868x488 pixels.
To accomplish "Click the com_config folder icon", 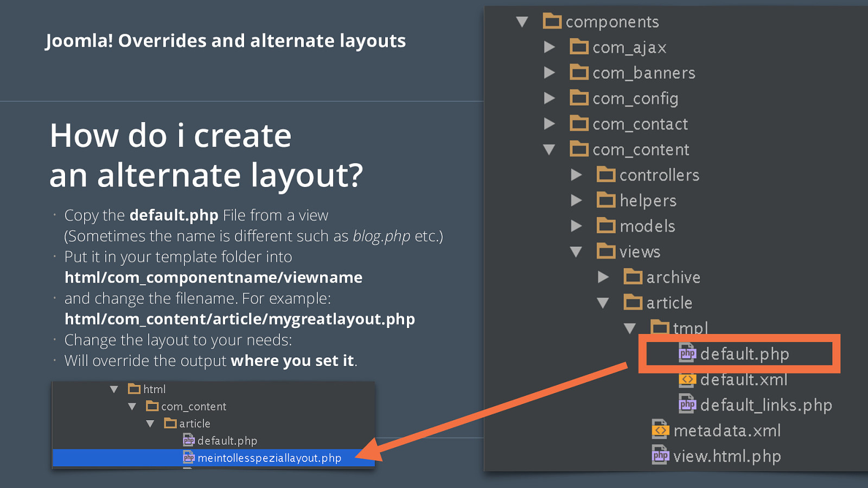I will (579, 98).
